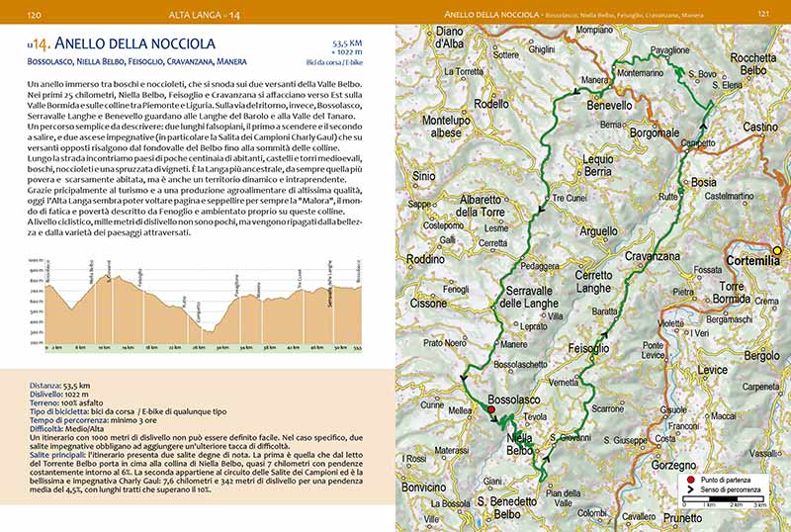Click the direction arrow icon beside Senso di percorrenza
Screen dimensions: 791x532
click(690, 489)
